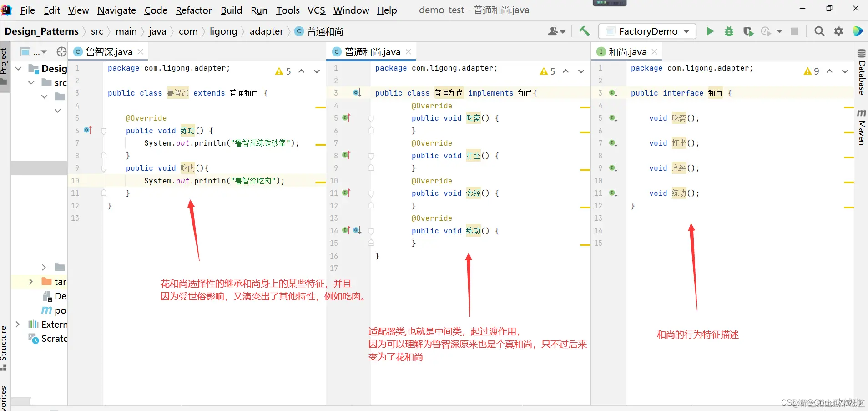Open Search Everywhere magnifier icon
Viewport: 868px width, 411px height.
pyautogui.click(x=819, y=31)
